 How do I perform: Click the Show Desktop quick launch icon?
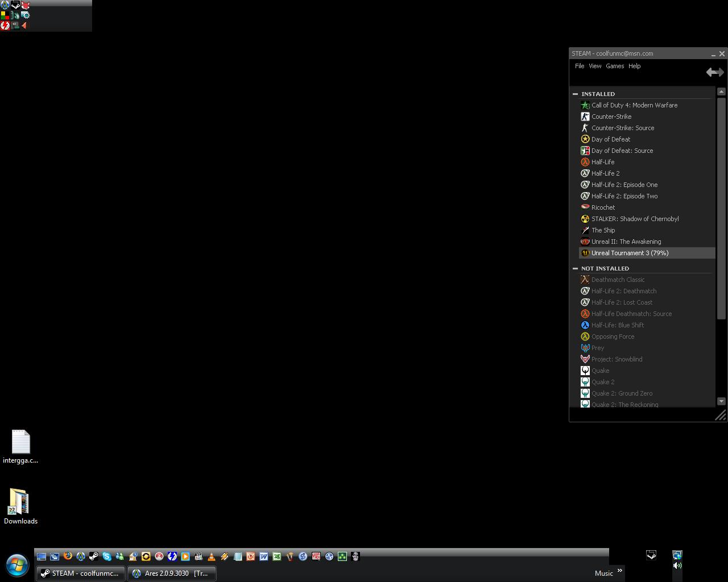point(42,556)
